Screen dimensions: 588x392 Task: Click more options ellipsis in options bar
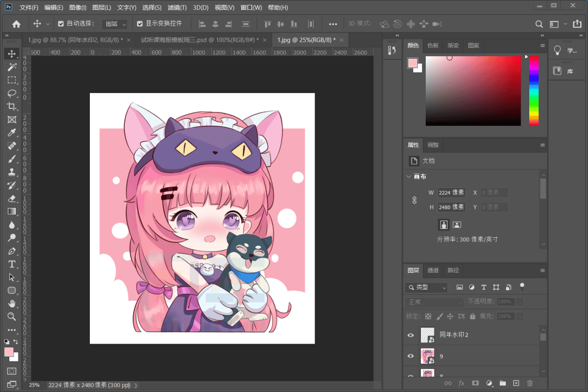coord(333,24)
